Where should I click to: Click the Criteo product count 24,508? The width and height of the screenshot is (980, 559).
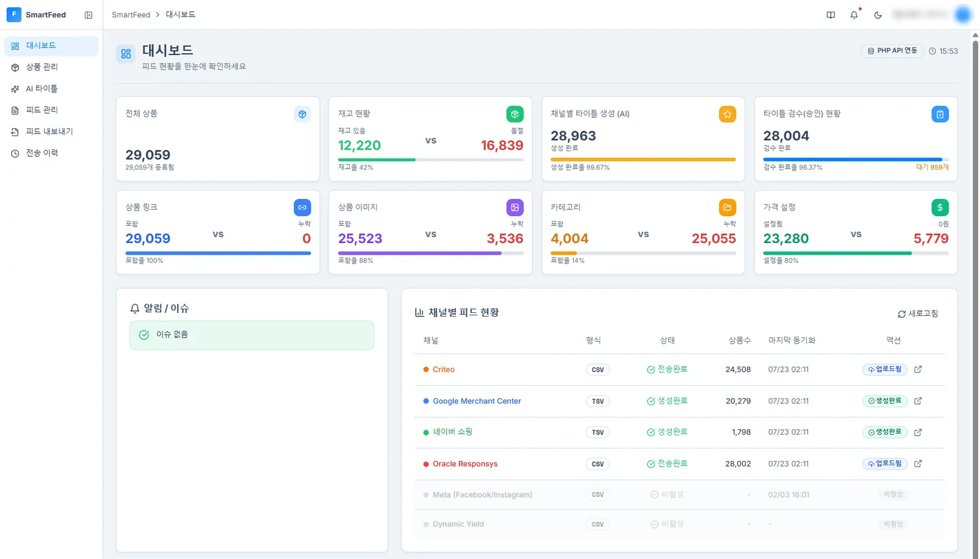738,370
